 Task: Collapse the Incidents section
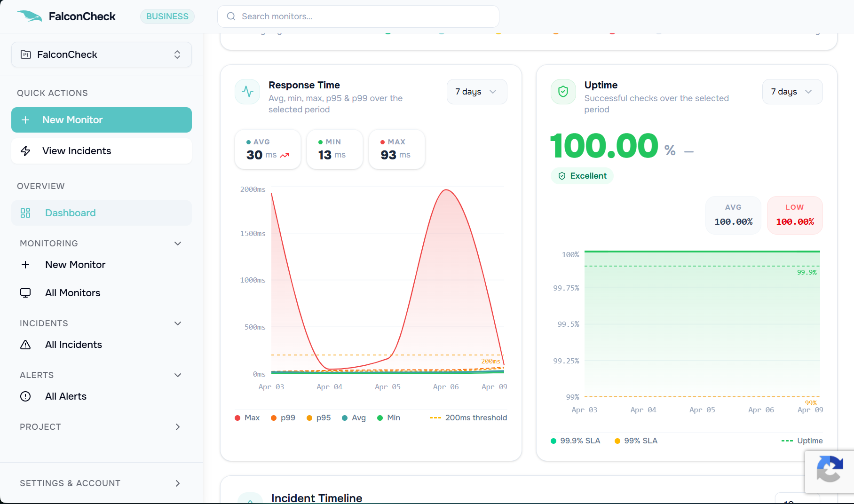[178, 323]
